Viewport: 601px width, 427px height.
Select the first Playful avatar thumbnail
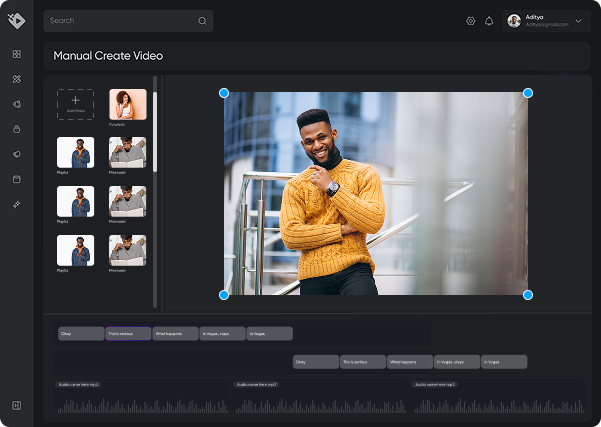click(x=75, y=152)
